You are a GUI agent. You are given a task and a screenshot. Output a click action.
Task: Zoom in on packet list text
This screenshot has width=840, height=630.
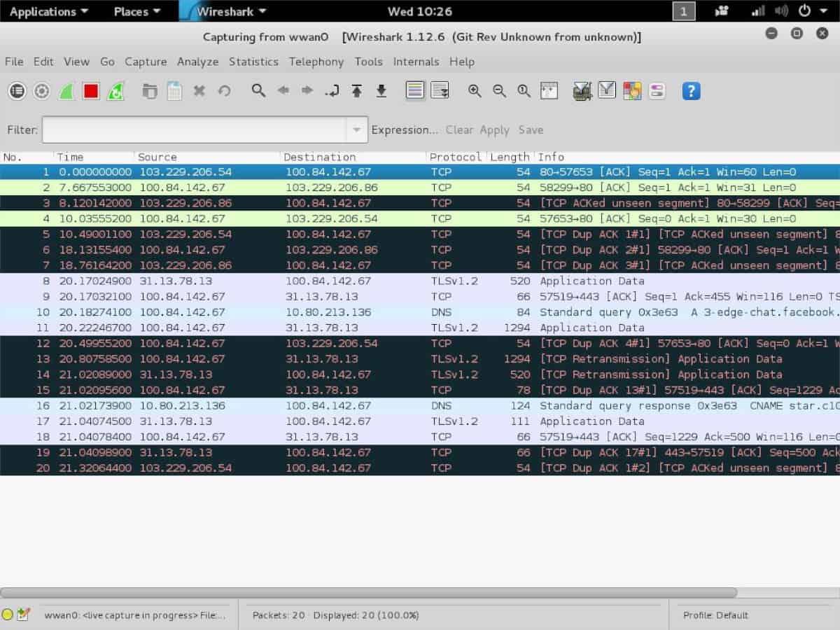475,91
